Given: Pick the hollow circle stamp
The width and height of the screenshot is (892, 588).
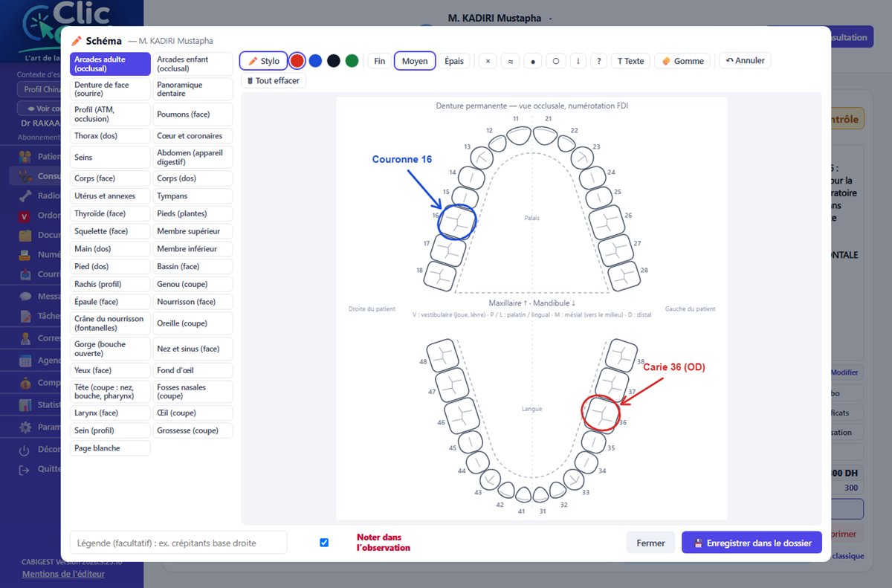Looking at the screenshot, I should (x=555, y=61).
